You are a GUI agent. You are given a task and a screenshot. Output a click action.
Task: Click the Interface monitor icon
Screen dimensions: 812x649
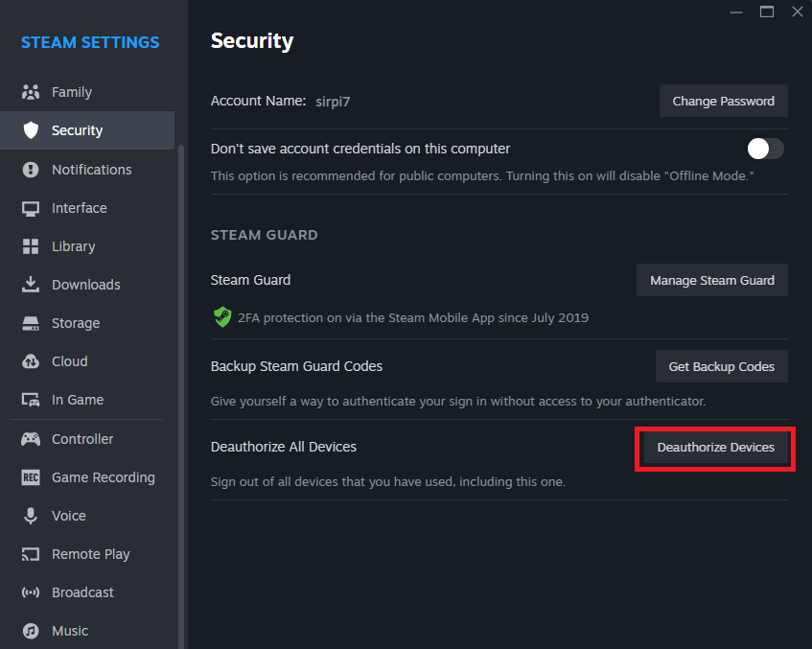point(31,208)
